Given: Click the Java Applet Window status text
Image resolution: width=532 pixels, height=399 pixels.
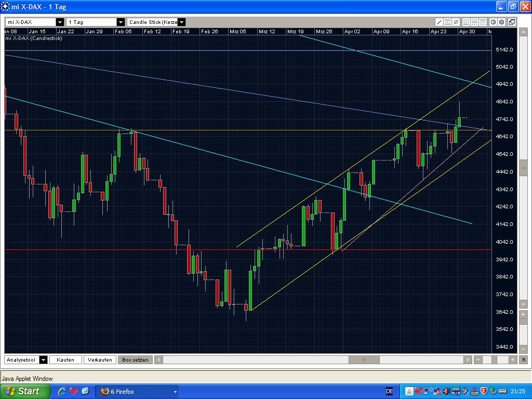Looking at the screenshot, I should pos(28,379).
